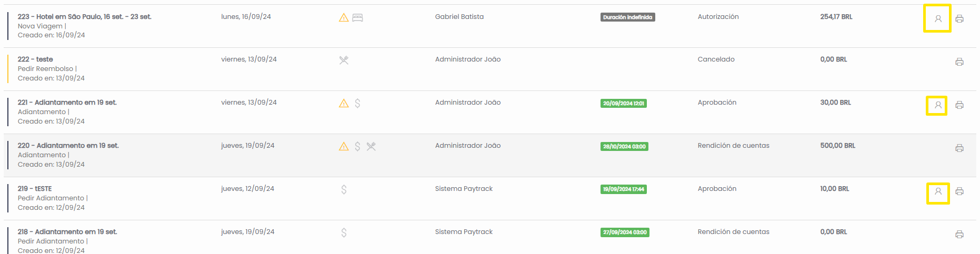Click the Duración indefinida badge
Image resolution: width=980 pixels, height=254 pixels.
tap(627, 17)
